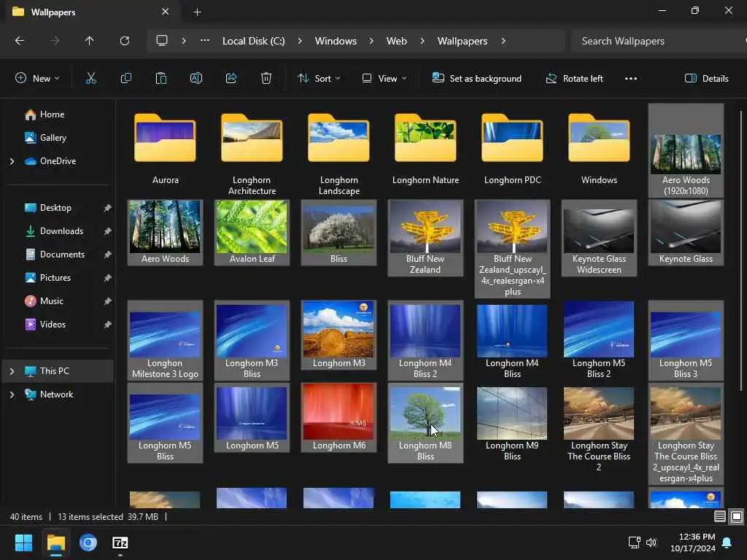
Task: Unpin Desktop using its pin icon
Action: (x=108, y=208)
